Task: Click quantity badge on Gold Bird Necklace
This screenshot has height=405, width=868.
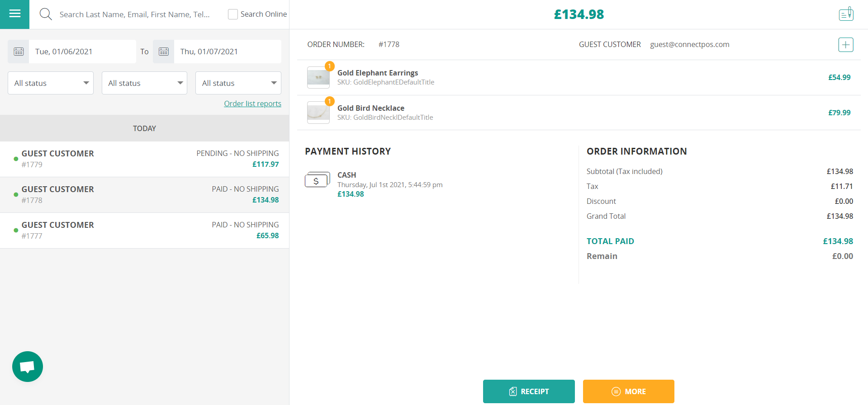Action: pos(330,101)
